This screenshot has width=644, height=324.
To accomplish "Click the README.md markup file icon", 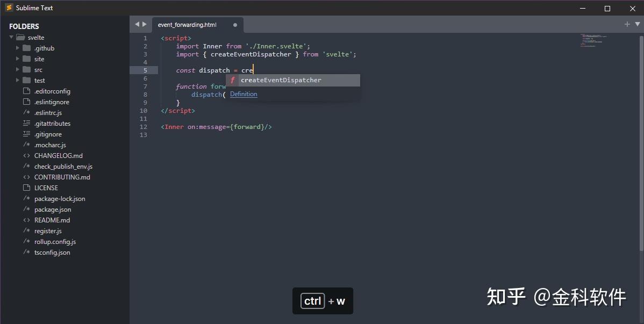I will (27, 220).
